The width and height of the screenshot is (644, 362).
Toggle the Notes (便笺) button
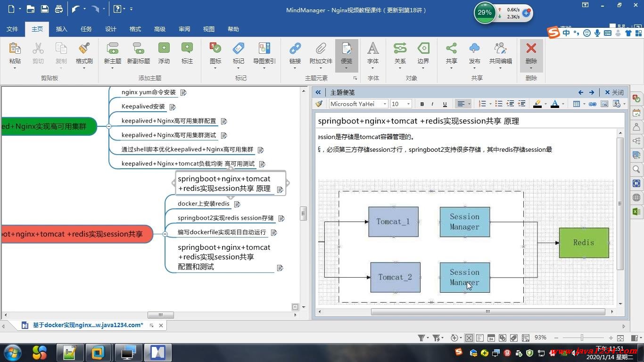click(347, 55)
